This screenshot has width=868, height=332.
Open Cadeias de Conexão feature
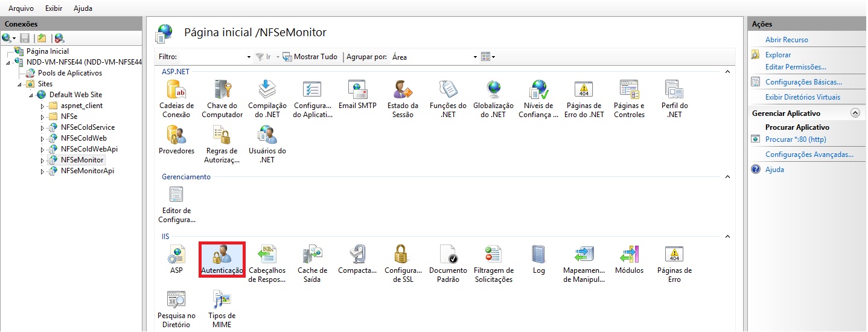click(x=176, y=99)
